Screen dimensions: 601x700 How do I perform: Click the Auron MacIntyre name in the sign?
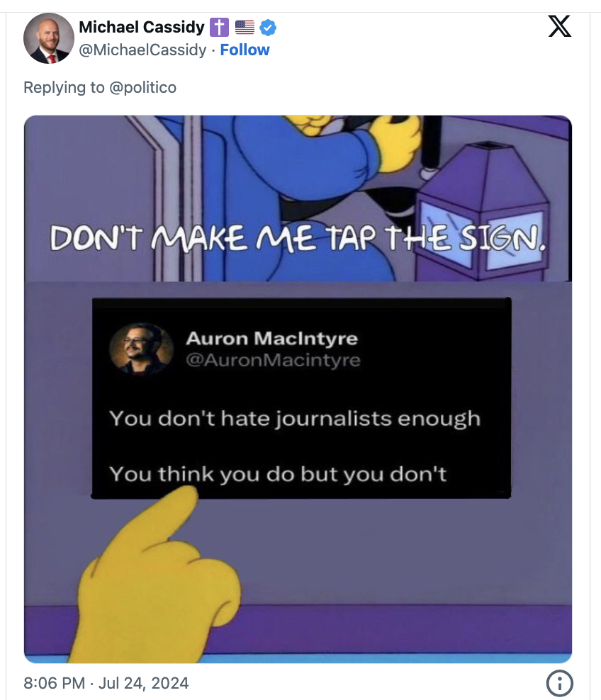tap(272, 339)
